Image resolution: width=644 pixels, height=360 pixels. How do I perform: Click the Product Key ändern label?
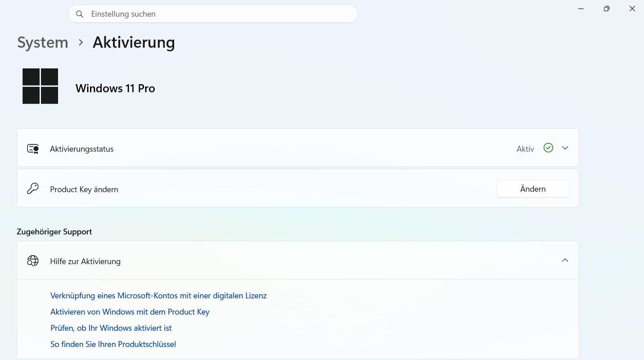coord(84,189)
